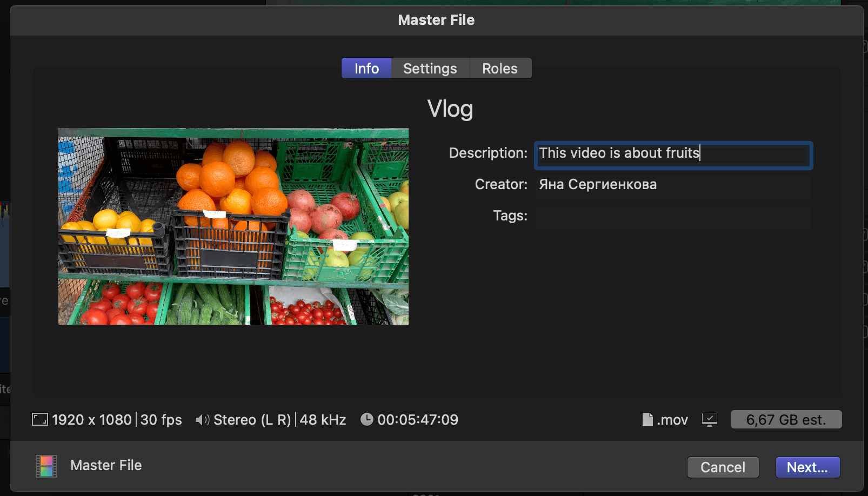The height and width of the screenshot is (496, 868).
Task: Click the 1920 x 1080 resolution text
Action: [x=92, y=420]
